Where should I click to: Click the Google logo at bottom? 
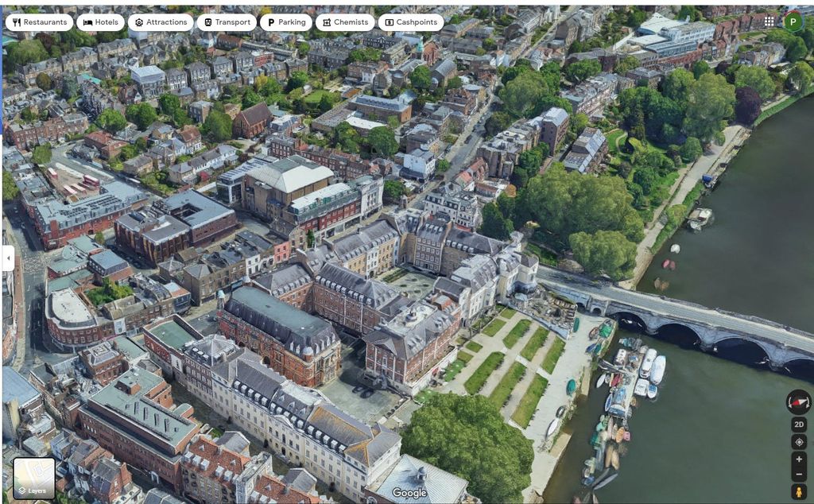coord(409,493)
